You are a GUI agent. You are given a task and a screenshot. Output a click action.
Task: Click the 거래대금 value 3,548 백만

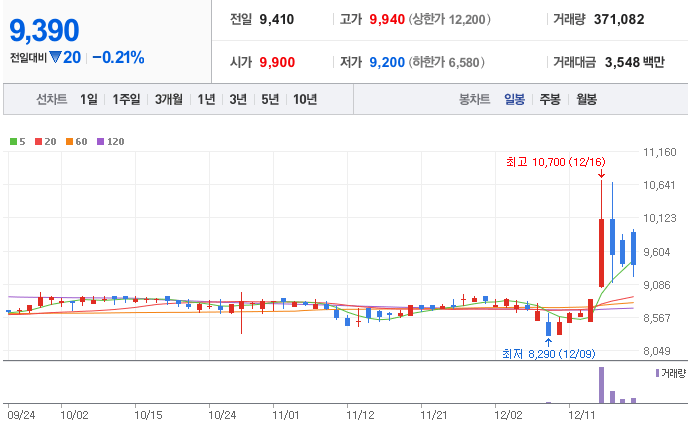pyautogui.click(x=634, y=62)
